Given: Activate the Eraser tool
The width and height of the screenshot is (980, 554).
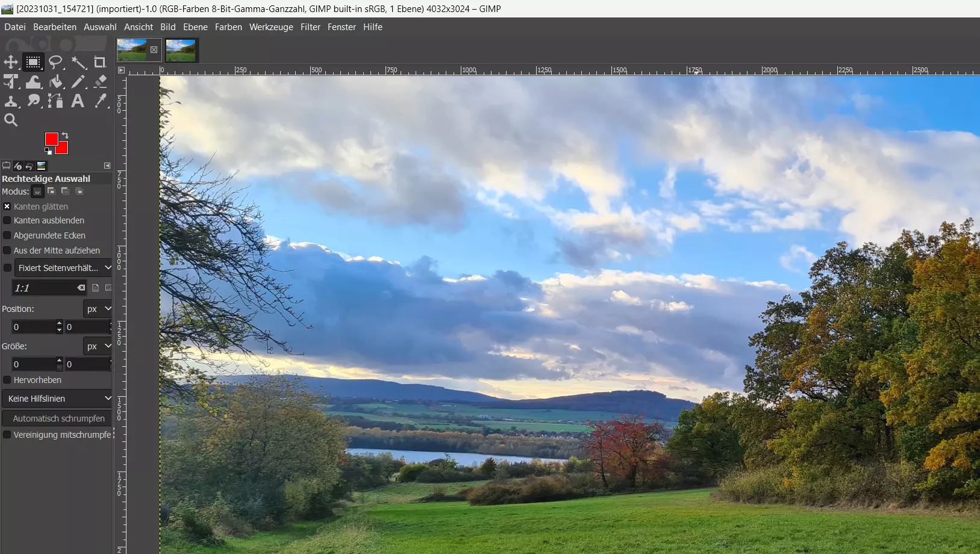Looking at the screenshot, I should (100, 82).
